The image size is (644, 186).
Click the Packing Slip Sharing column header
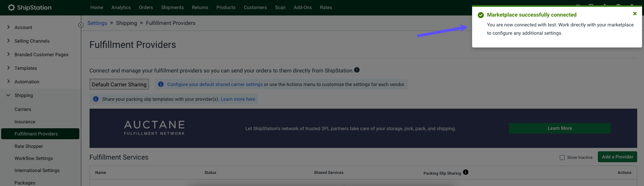[x=442, y=173]
